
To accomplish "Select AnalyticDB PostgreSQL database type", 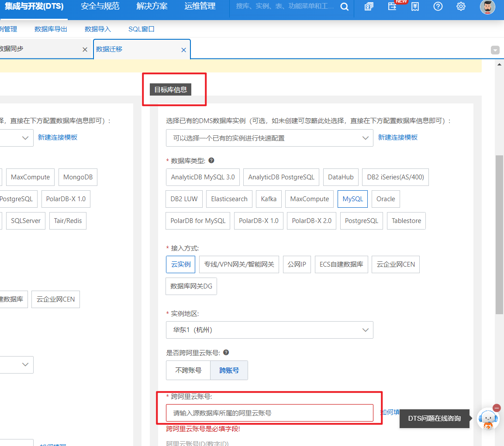I will (x=281, y=177).
